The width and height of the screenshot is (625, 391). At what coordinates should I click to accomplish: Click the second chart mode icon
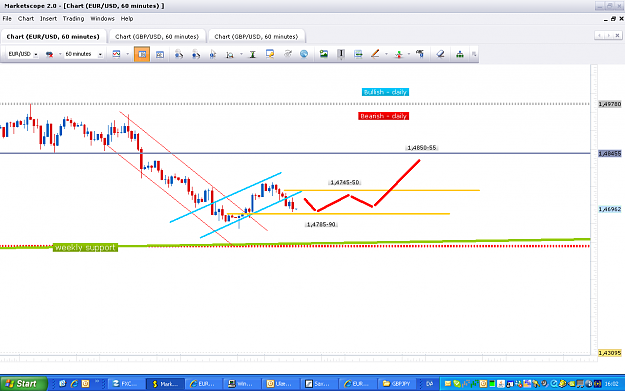[x=160, y=54]
